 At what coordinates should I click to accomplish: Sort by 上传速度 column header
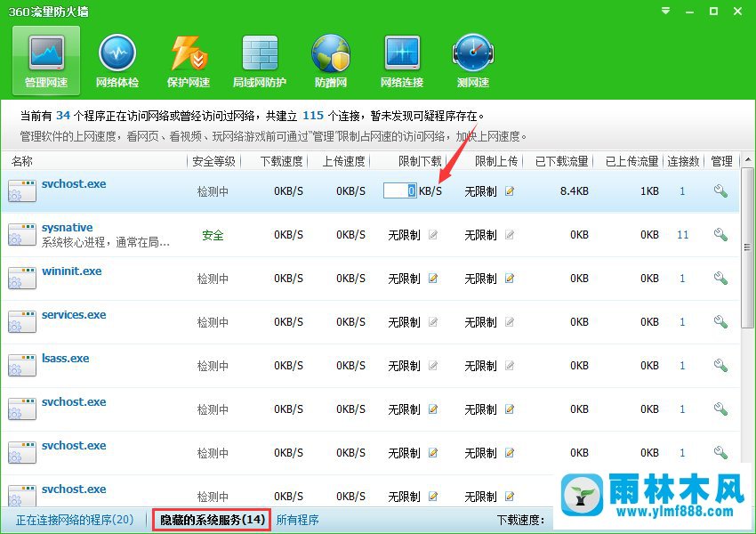tap(344, 161)
